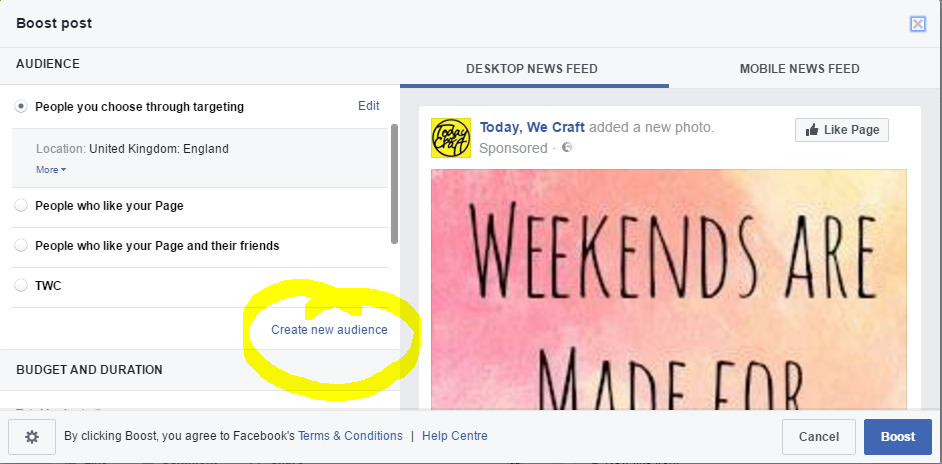Open the settings gear menu
Image resolution: width=942 pixels, height=464 pixels.
tap(32, 437)
